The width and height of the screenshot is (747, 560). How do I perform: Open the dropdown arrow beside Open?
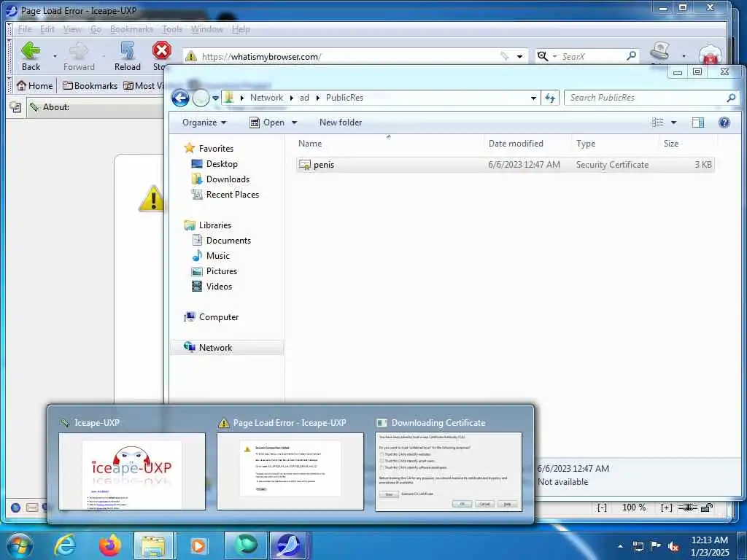tap(295, 122)
